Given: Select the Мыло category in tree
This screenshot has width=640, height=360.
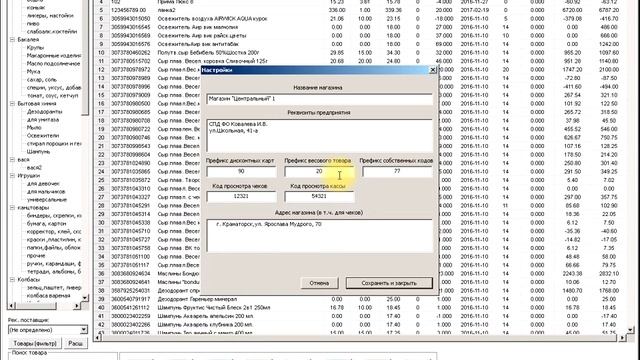Looking at the screenshot, I should point(34,127).
